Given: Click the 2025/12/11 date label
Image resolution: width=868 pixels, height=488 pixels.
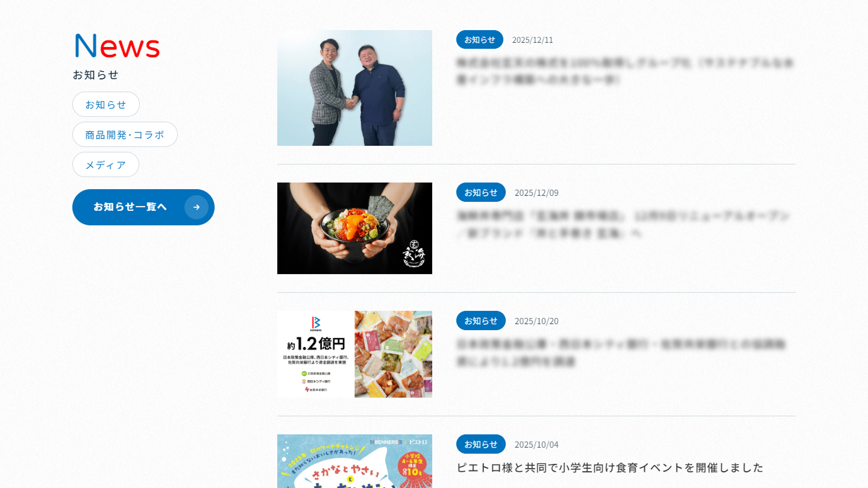Looking at the screenshot, I should [532, 40].
